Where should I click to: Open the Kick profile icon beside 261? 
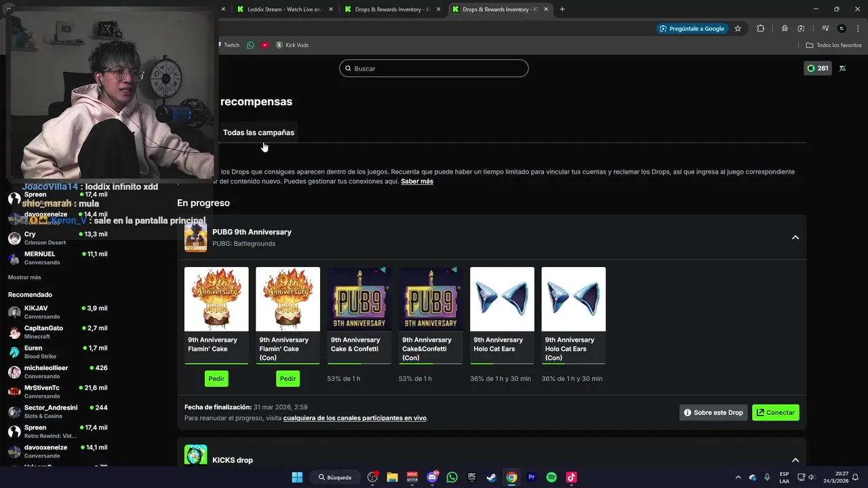coord(842,68)
